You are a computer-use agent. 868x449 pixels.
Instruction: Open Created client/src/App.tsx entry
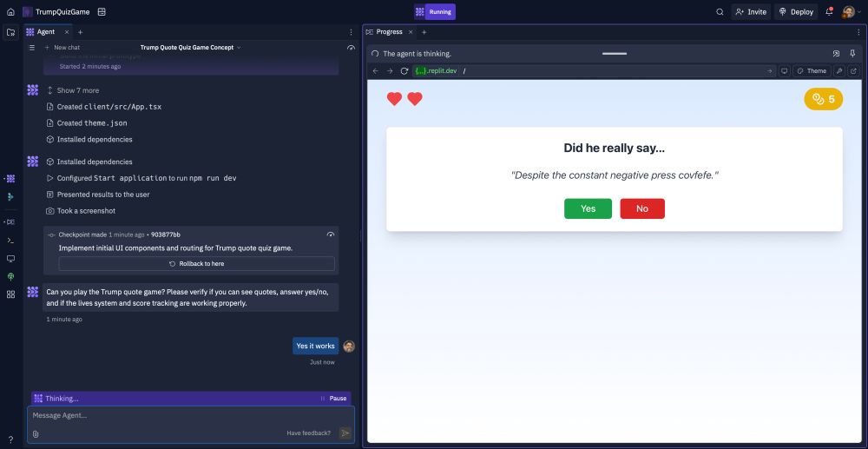pos(104,107)
